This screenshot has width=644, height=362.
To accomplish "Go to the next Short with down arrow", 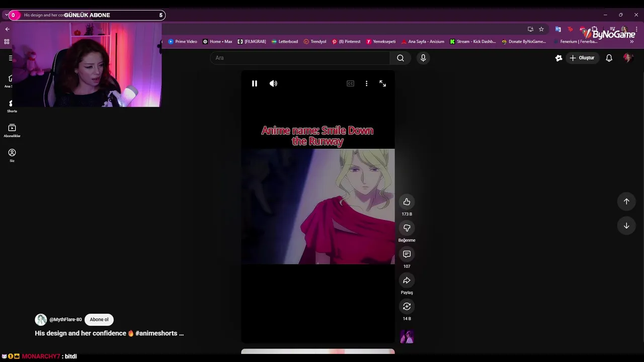I will tap(626, 226).
